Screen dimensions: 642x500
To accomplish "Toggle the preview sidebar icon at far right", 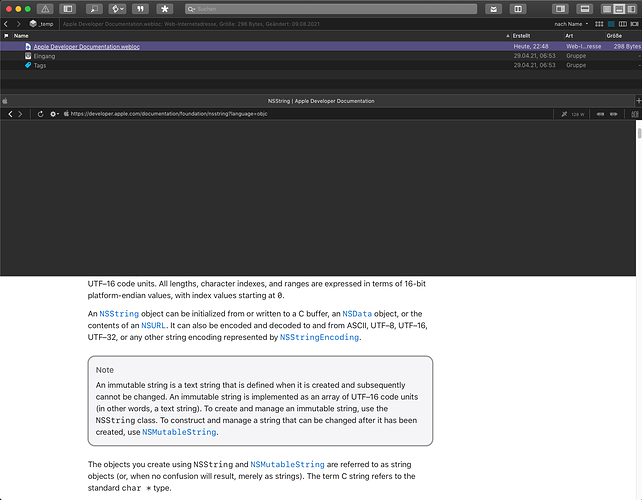I will 635,114.
